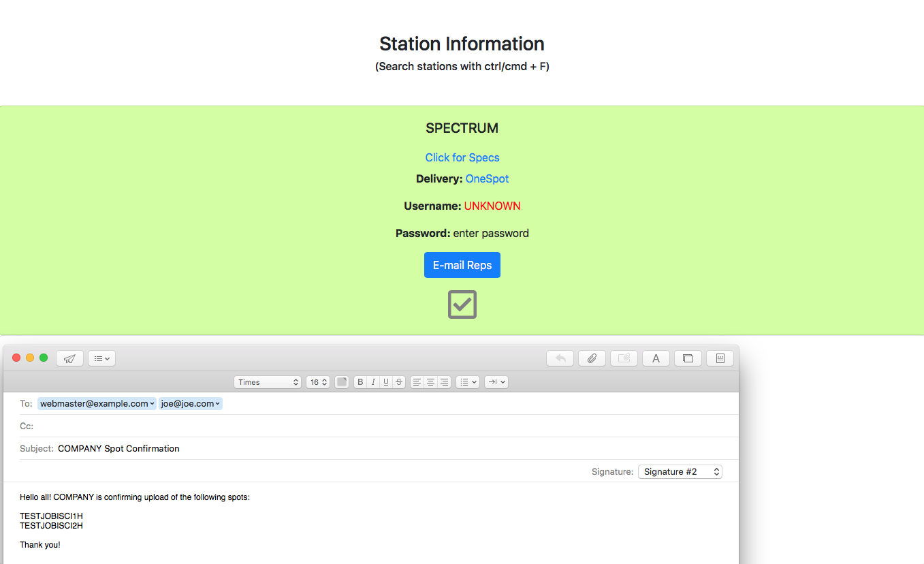Click the joe@joe.com recipient chip

click(x=191, y=403)
